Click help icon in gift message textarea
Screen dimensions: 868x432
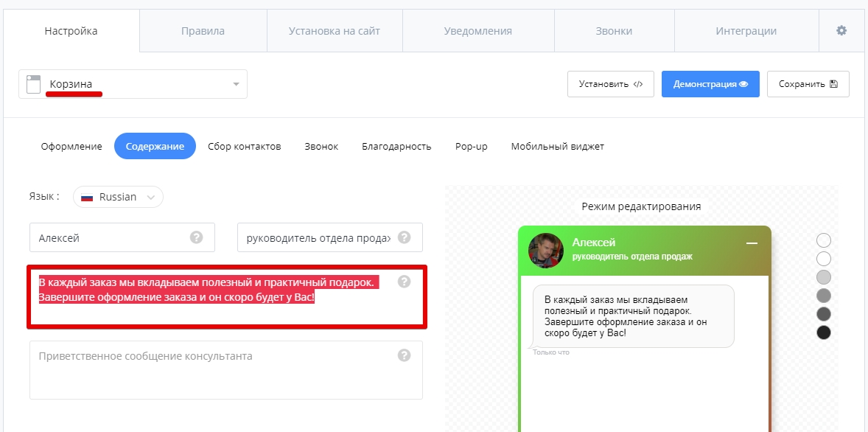click(x=404, y=282)
